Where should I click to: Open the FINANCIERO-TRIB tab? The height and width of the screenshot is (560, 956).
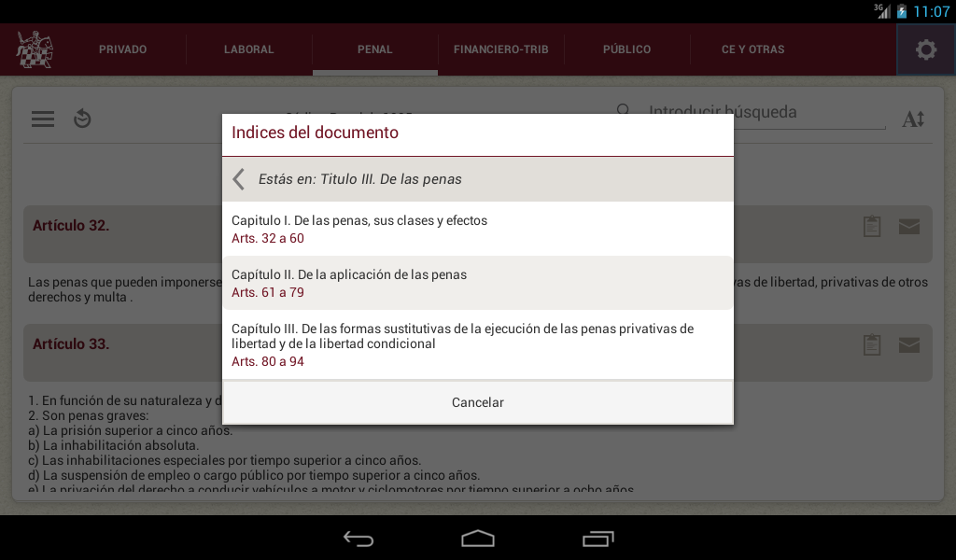(x=501, y=49)
